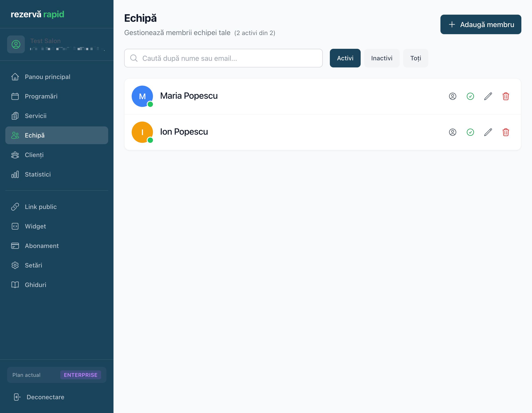The width and height of the screenshot is (532, 413).
Task: Edit Ion Popescu with pencil icon
Action: click(x=488, y=132)
